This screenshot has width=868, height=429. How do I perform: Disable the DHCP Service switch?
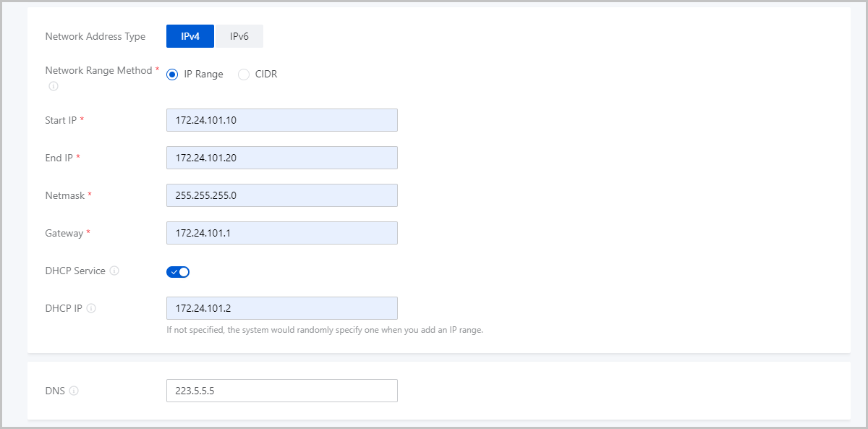coord(178,272)
